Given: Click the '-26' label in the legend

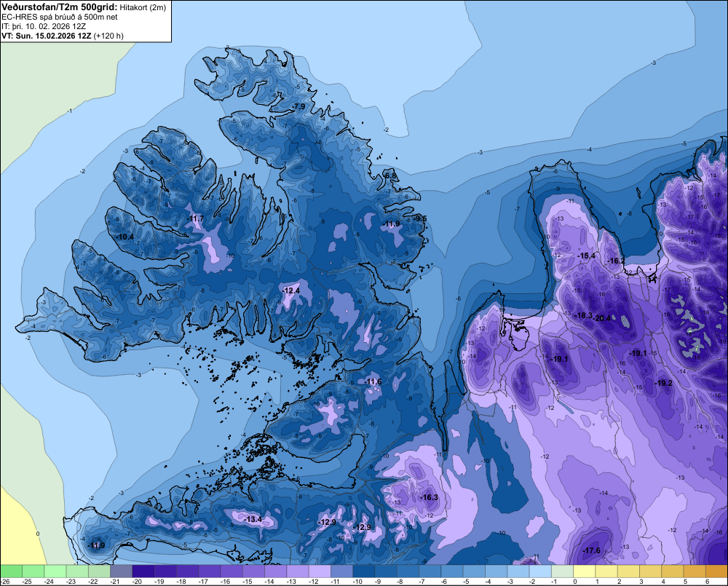Looking at the screenshot, I should click(5, 582).
